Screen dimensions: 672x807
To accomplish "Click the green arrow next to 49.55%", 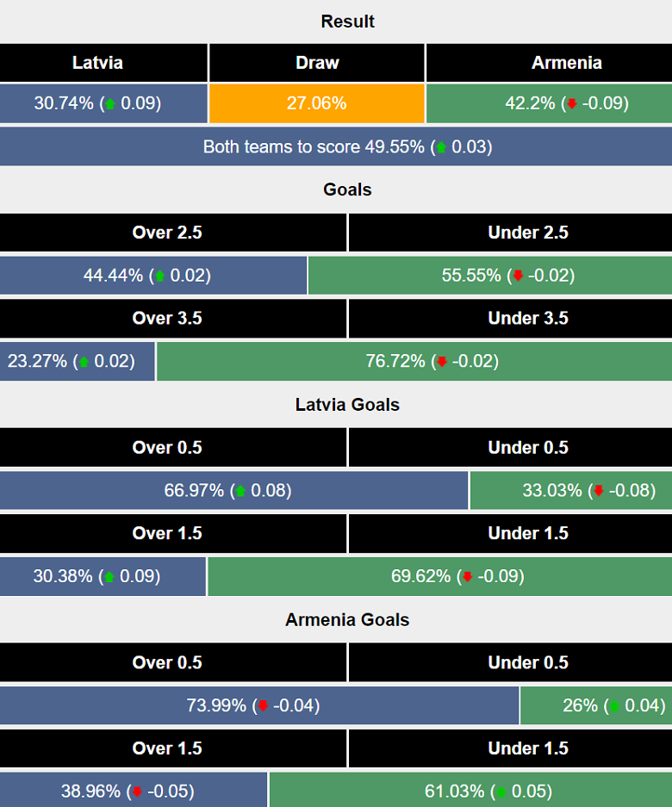I will pyautogui.click(x=441, y=147).
